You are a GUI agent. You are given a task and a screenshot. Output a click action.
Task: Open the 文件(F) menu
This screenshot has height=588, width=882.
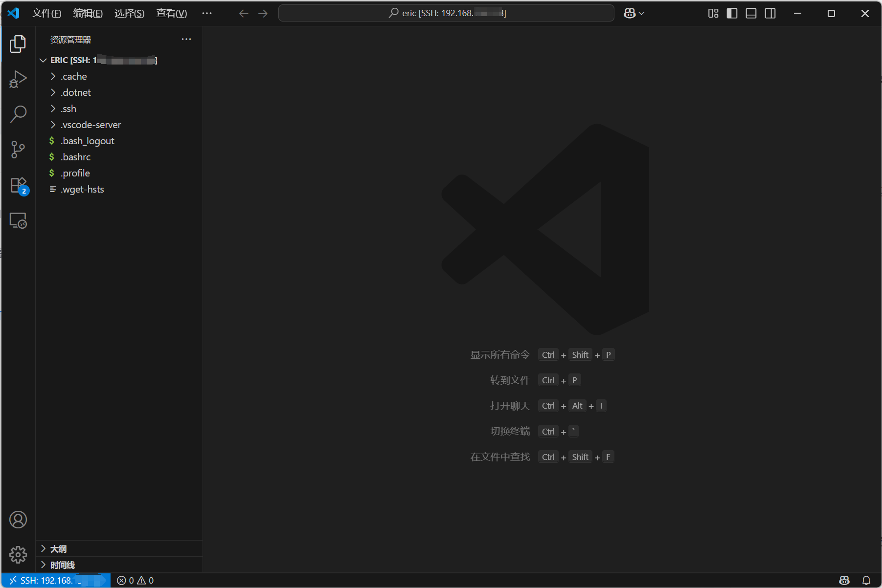(x=46, y=13)
